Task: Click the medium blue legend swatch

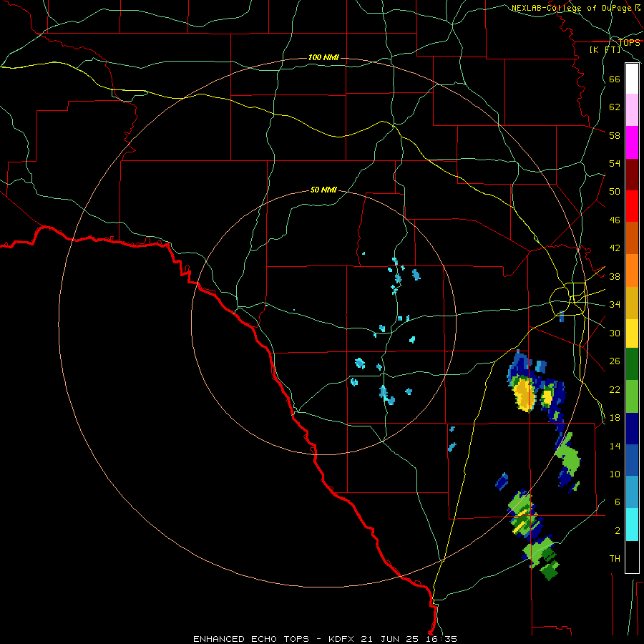Action: coord(632,461)
